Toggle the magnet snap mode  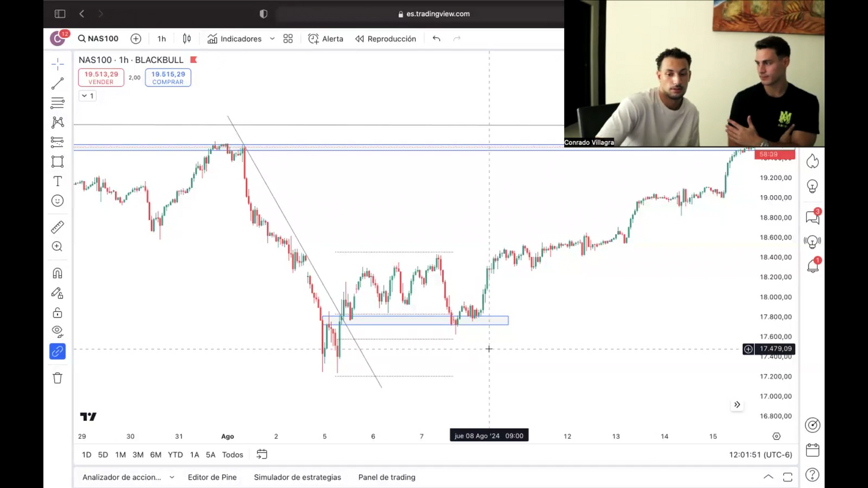pyautogui.click(x=58, y=274)
